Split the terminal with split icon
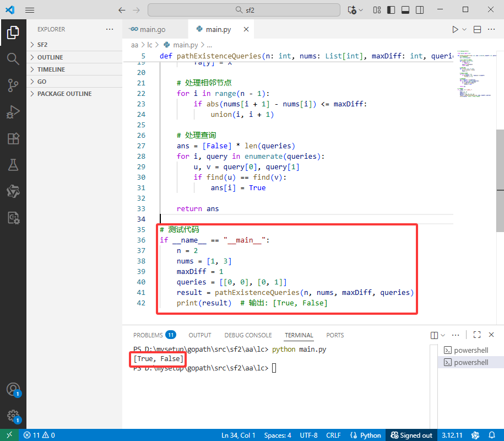The width and height of the screenshot is (504, 441). coord(434,335)
